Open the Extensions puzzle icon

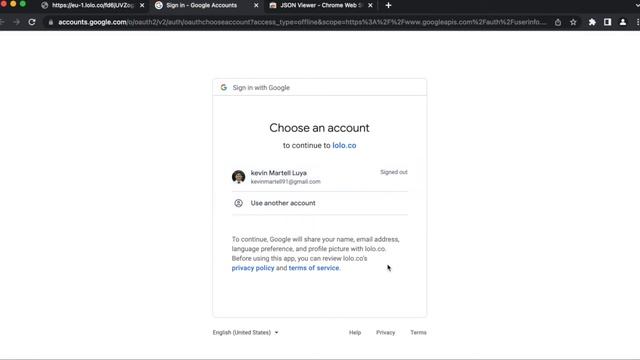(x=592, y=22)
